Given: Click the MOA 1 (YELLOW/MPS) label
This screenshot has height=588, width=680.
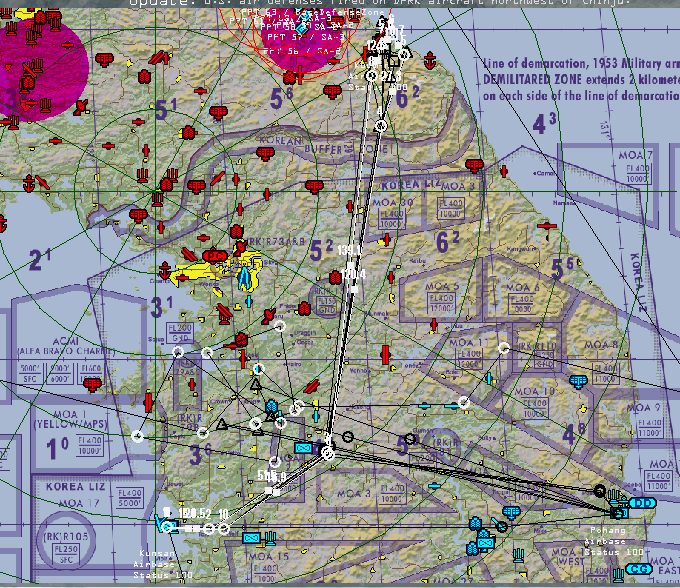Looking at the screenshot, I should coord(71,419).
